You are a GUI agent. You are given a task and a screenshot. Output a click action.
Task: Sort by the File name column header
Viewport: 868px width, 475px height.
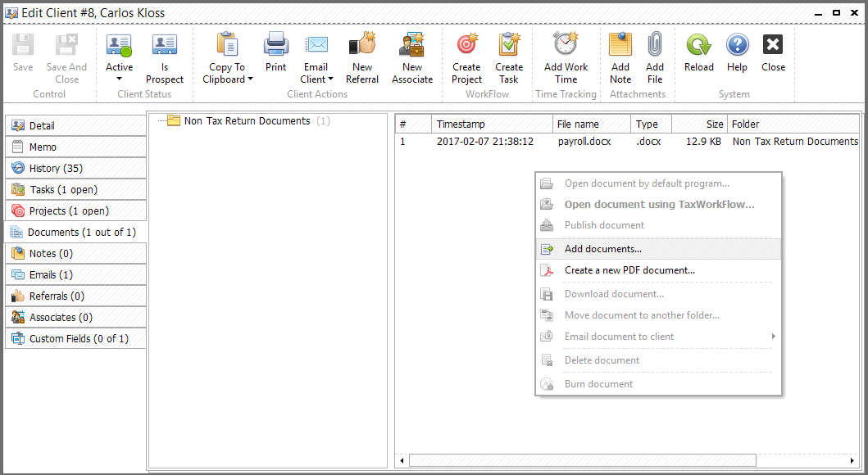click(591, 124)
